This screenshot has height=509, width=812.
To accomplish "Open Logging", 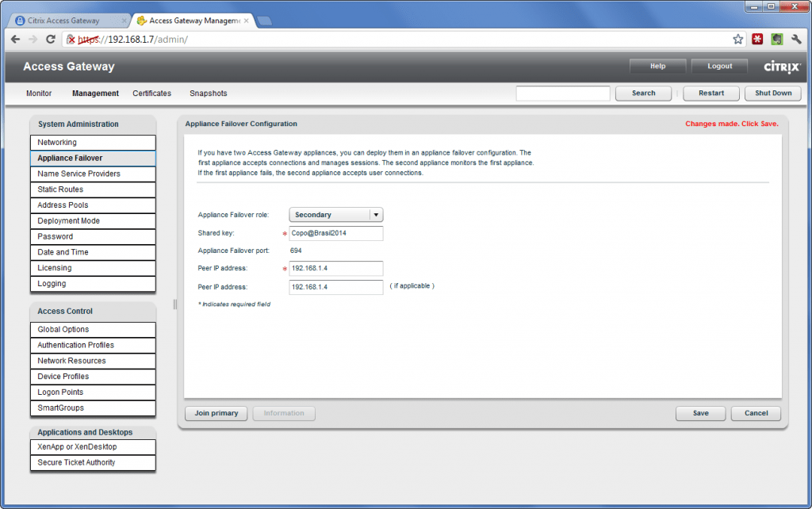I will pos(93,284).
